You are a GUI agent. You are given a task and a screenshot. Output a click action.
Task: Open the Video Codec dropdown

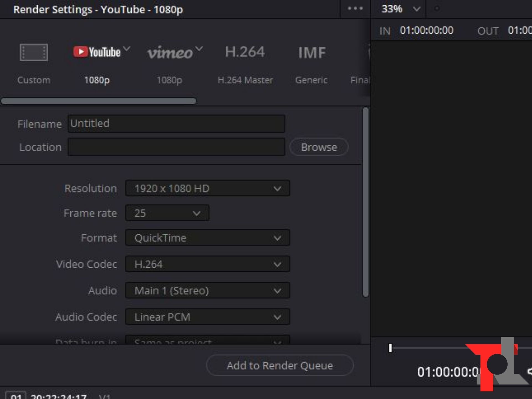[208, 264]
